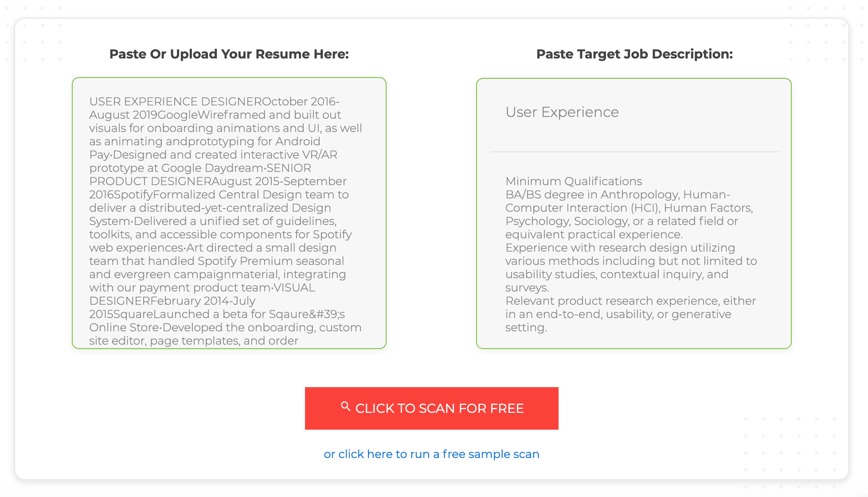Screen dimensions: 868x497
Task: Click 'usability studies, contextual inquiry' line
Action: coord(616,274)
